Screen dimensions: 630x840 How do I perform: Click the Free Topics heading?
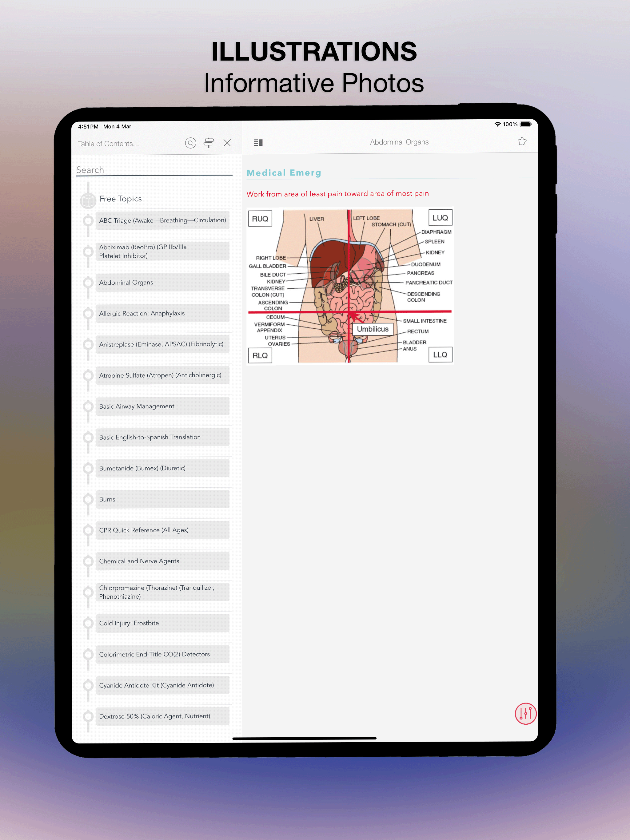121,199
